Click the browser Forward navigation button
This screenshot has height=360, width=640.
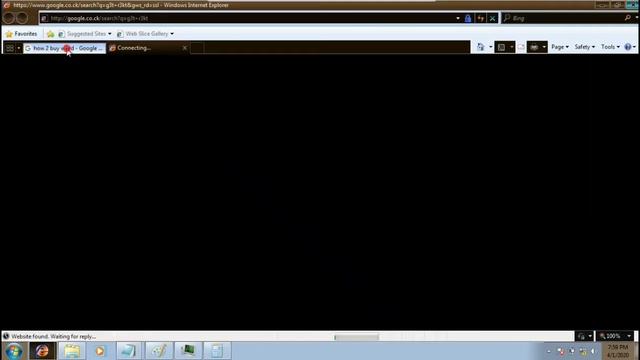tap(22, 18)
